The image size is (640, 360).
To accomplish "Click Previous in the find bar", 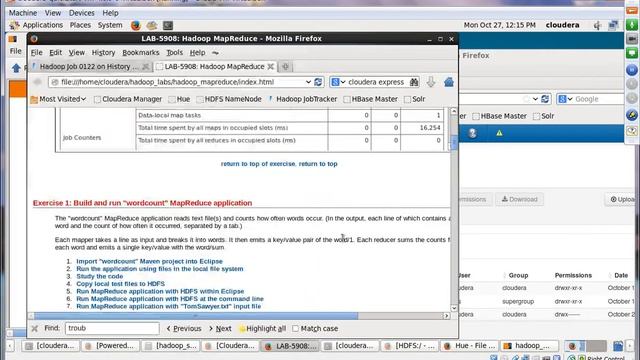I will (184, 329).
